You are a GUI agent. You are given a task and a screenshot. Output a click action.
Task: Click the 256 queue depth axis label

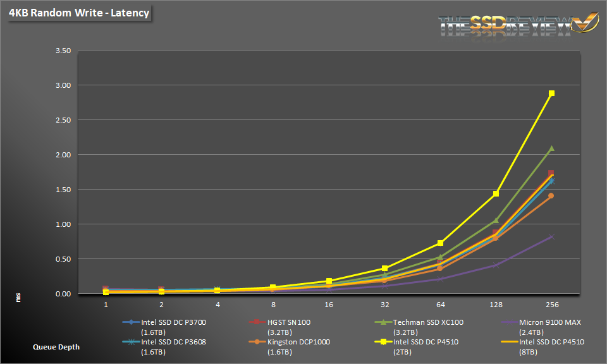click(551, 304)
